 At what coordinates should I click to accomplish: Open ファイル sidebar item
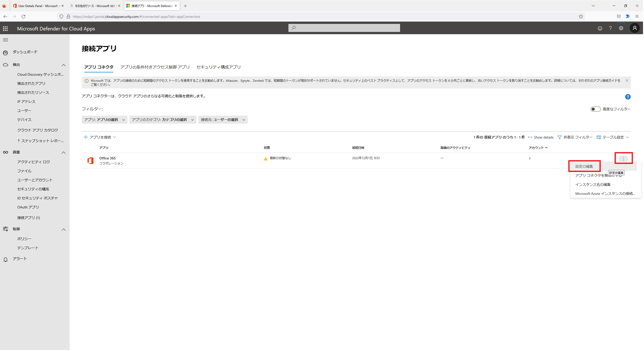click(x=24, y=171)
